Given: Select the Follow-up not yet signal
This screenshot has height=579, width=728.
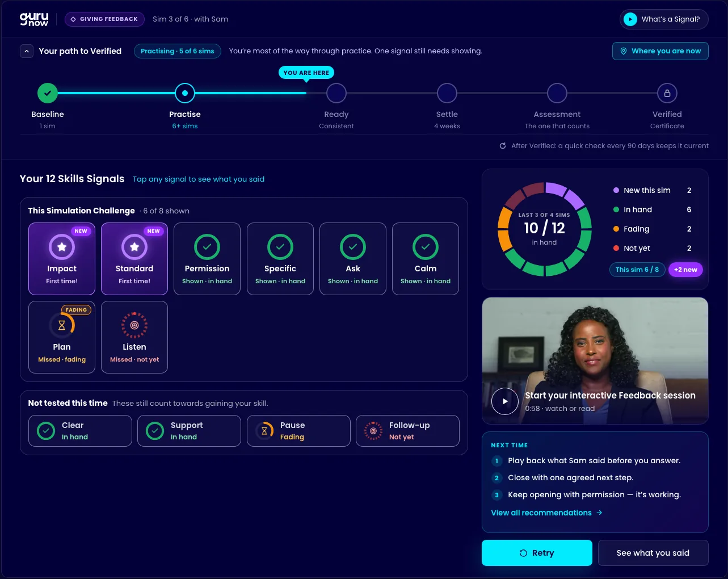Looking at the screenshot, I should point(407,431).
